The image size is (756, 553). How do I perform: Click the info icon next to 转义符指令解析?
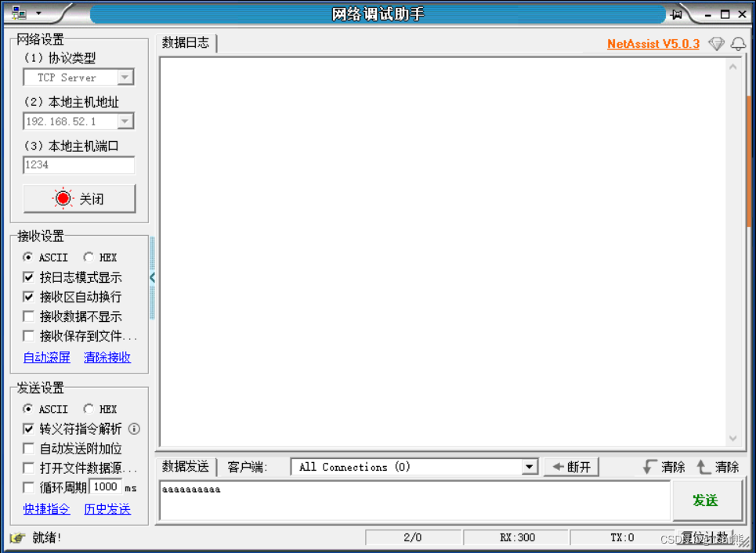pos(134,428)
